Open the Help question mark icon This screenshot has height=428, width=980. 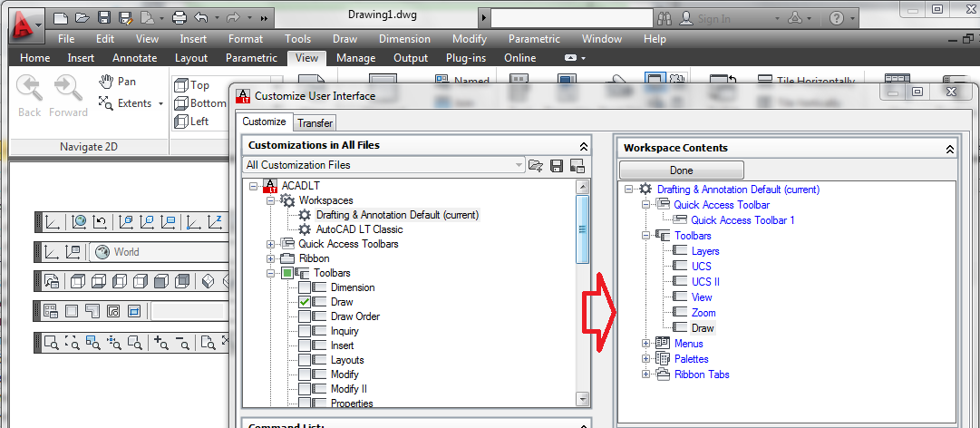836,18
